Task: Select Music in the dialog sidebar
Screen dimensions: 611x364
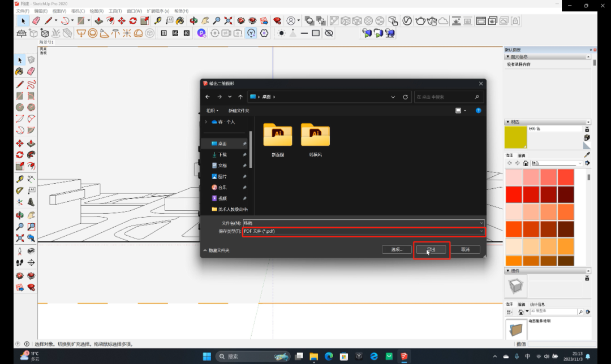Action: [x=222, y=187]
